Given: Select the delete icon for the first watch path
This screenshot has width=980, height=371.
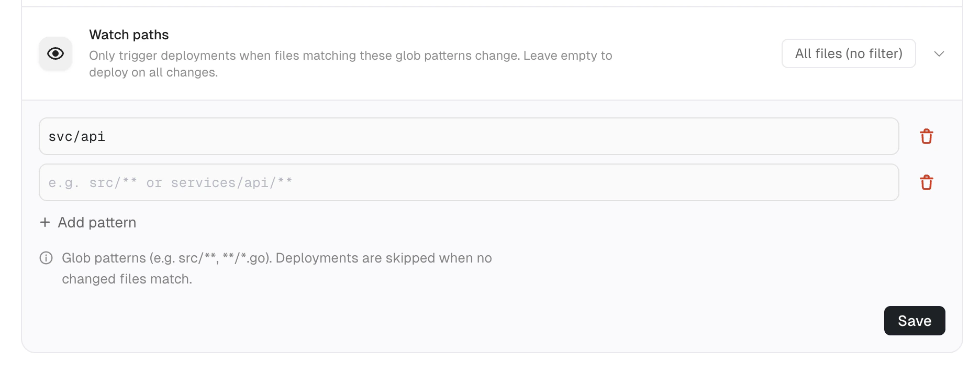Looking at the screenshot, I should tap(927, 136).
